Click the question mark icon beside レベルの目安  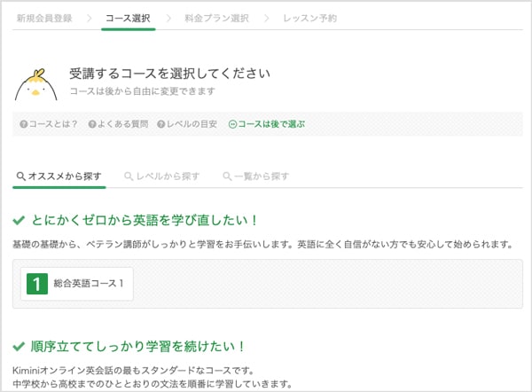[161, 125]
